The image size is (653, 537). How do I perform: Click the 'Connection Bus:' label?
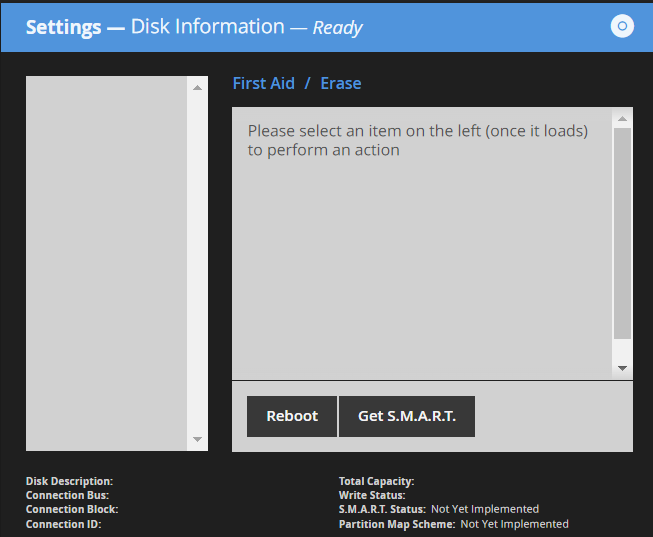pyautogui.click(x=67, y=495)
